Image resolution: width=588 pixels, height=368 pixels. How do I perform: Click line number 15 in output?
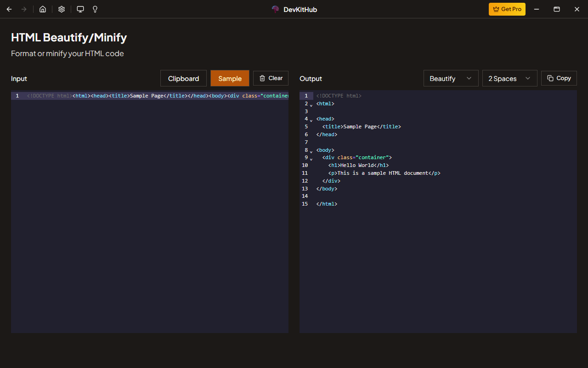point(305,204)
